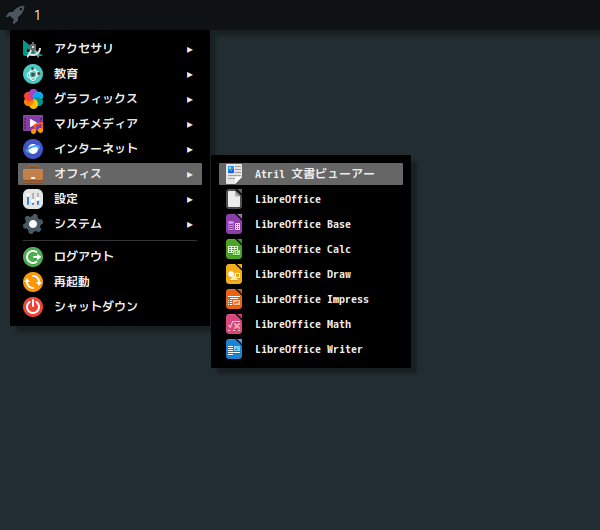
Task: Open the グラフィックス menu entry
Action: pos(110,99)
